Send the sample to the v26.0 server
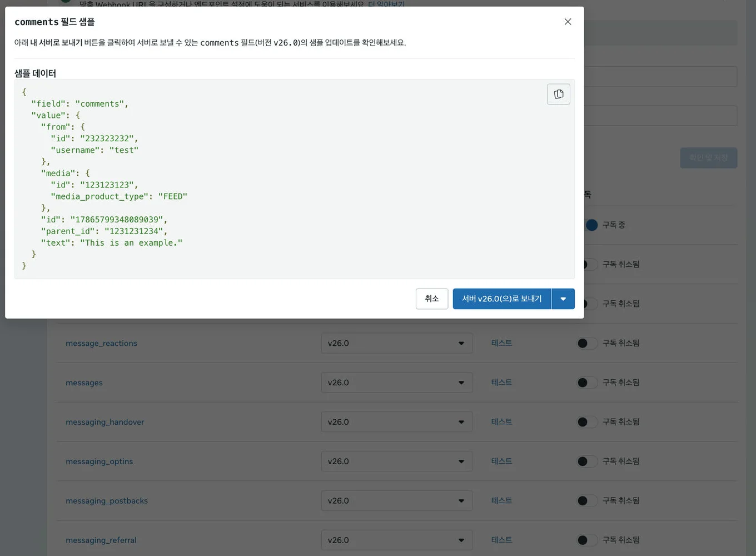Viewport: 756px width, 556px height. click(502, 299)
